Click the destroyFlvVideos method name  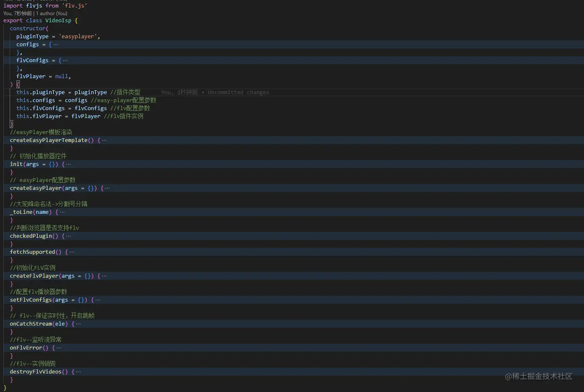coord(36,372)
